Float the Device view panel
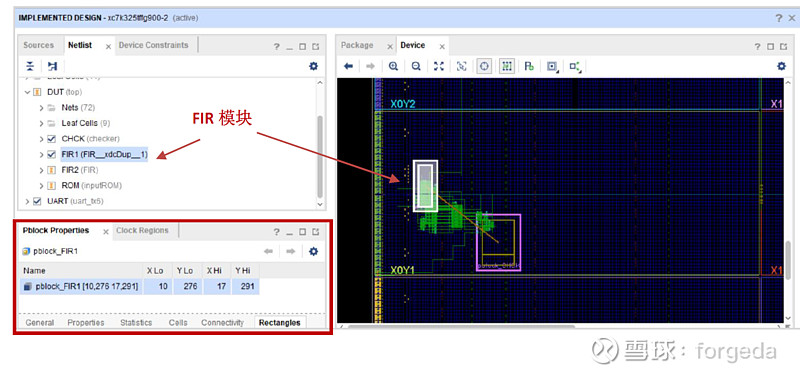The width and height of the screenshot is (800, 375). click(x=783, y=46)
